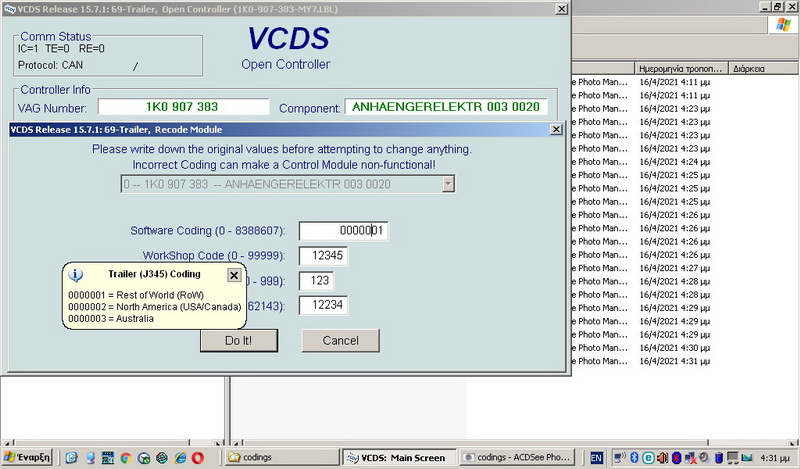Click the Windows flag logo in background window
The height and width of the screenshot is (469, 800).
point(783,24)
